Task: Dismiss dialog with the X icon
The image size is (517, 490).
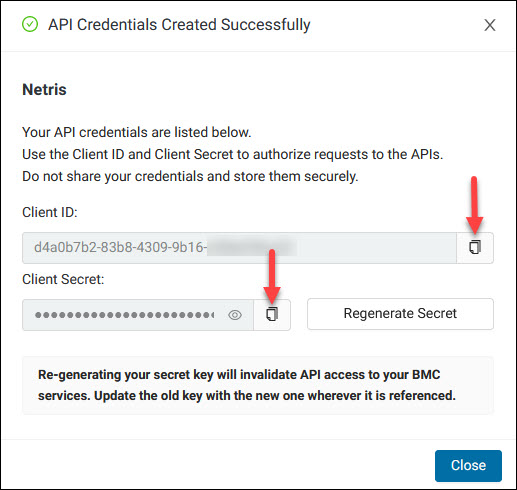Action: pos(490,25)
